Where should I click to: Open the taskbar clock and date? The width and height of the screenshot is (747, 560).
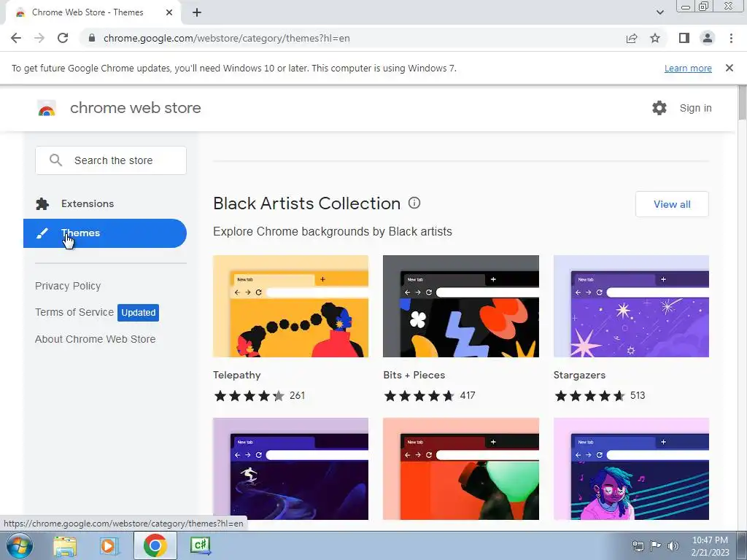click(710, 546)
